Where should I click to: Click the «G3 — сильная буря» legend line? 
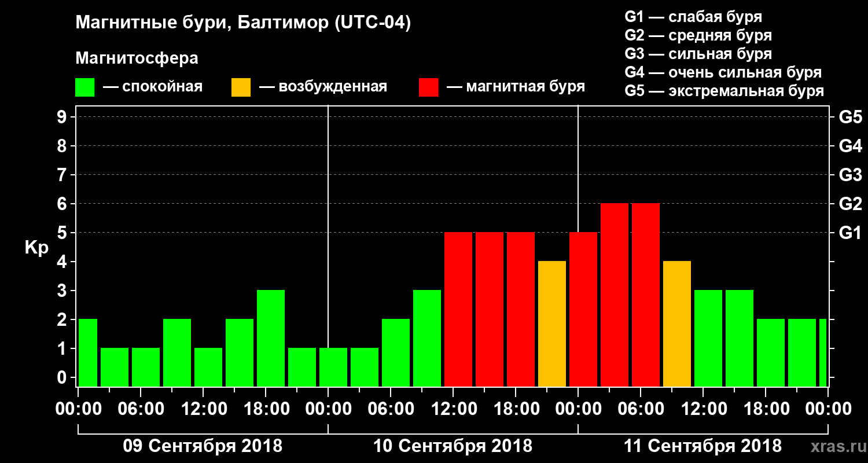click(698, 54)
